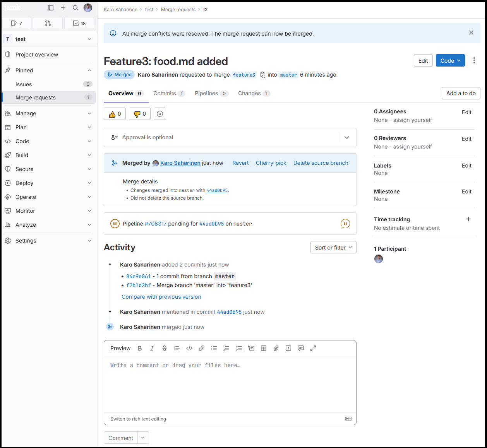Expand the Approval is optional section

tap(347, 137)
